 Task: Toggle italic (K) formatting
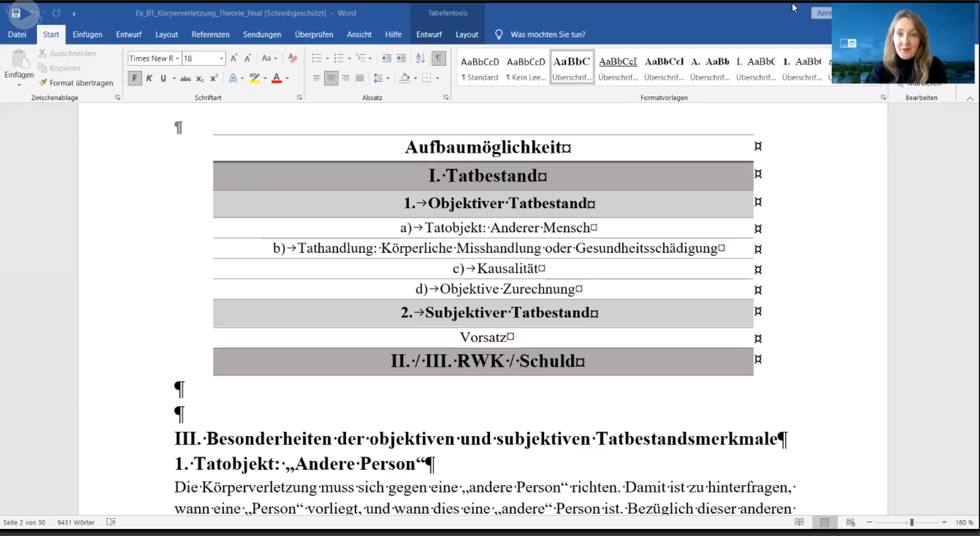tap(149, 78)
